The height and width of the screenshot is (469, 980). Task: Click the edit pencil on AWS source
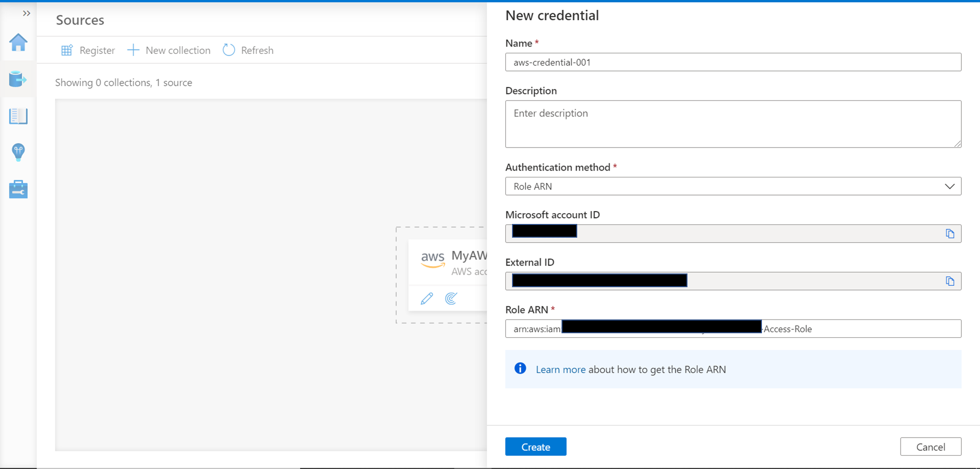427,298
